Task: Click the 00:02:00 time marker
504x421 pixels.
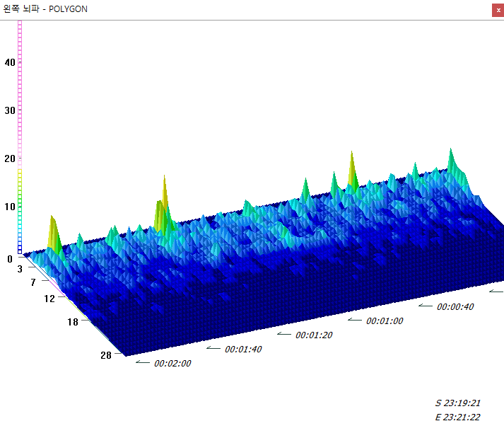Action: (172, 364)
